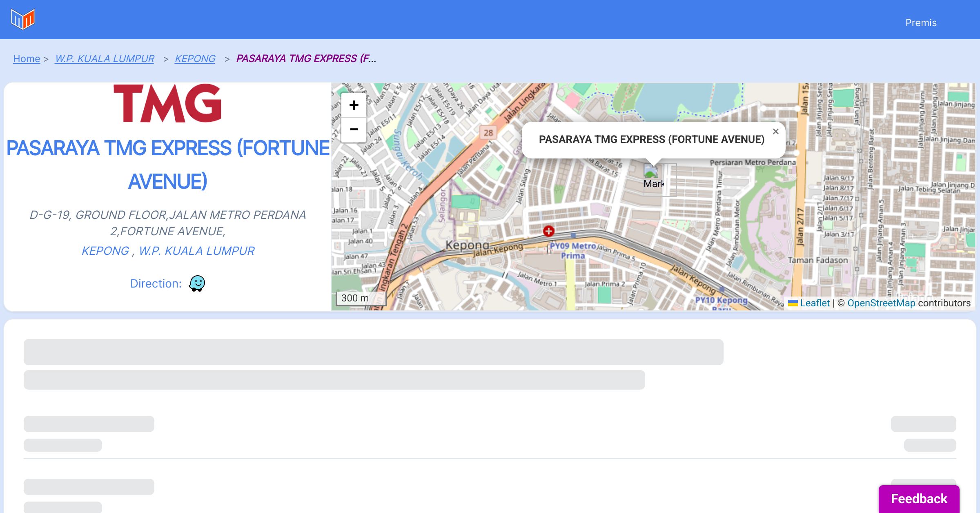Viewport: 980px width, 513px height.
Task: Open the OpenStreetMap attribution link
Action: pyautogui.click(x=881, y=303)
